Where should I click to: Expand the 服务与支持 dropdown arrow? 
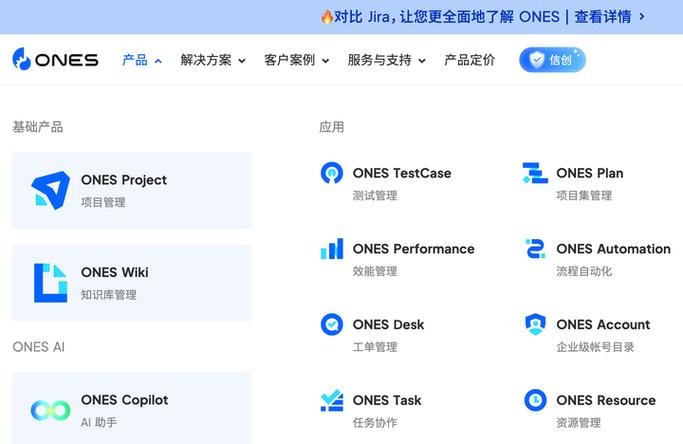click(422, 61)
